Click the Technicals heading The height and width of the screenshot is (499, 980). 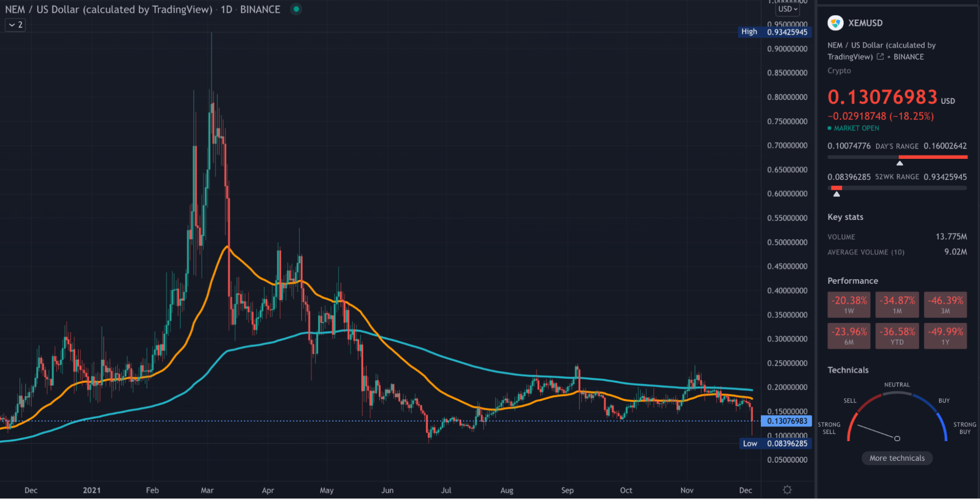pos(848,370)
